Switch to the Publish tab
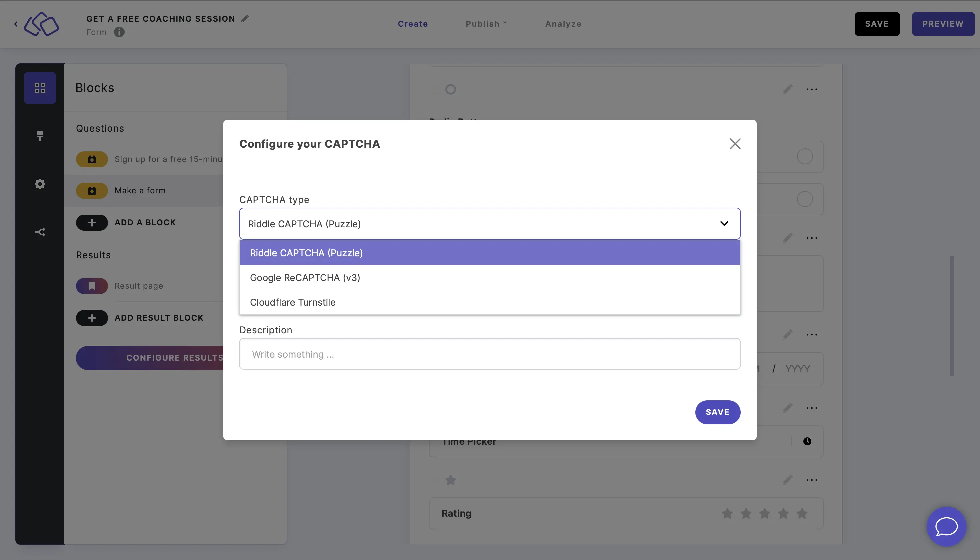The width and height of the screenshot is (980, 560). click(486, 24)
